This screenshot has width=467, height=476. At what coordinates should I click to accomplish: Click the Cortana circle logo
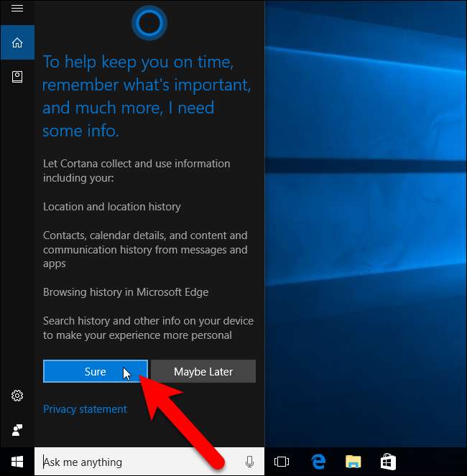(x=149, y=23)
